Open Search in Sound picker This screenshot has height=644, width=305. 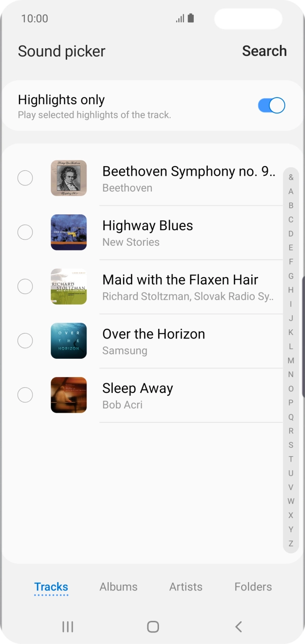pos(265,51)
